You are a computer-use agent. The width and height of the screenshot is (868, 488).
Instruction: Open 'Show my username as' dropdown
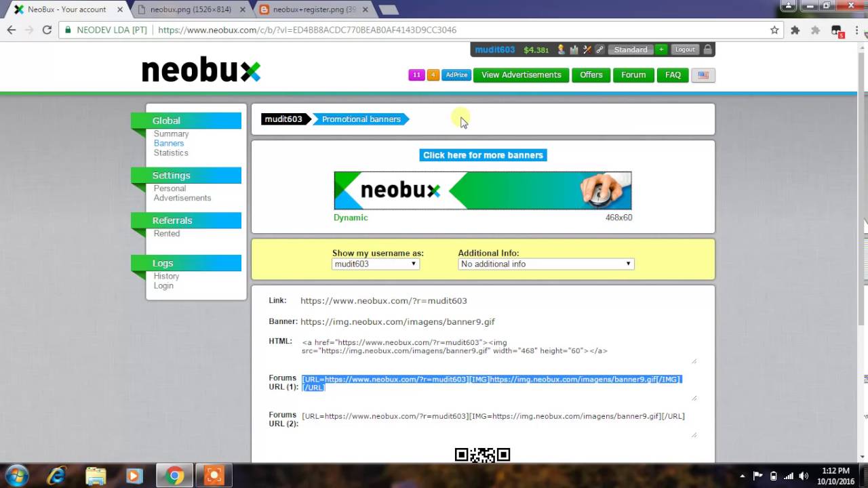(375, 264)
